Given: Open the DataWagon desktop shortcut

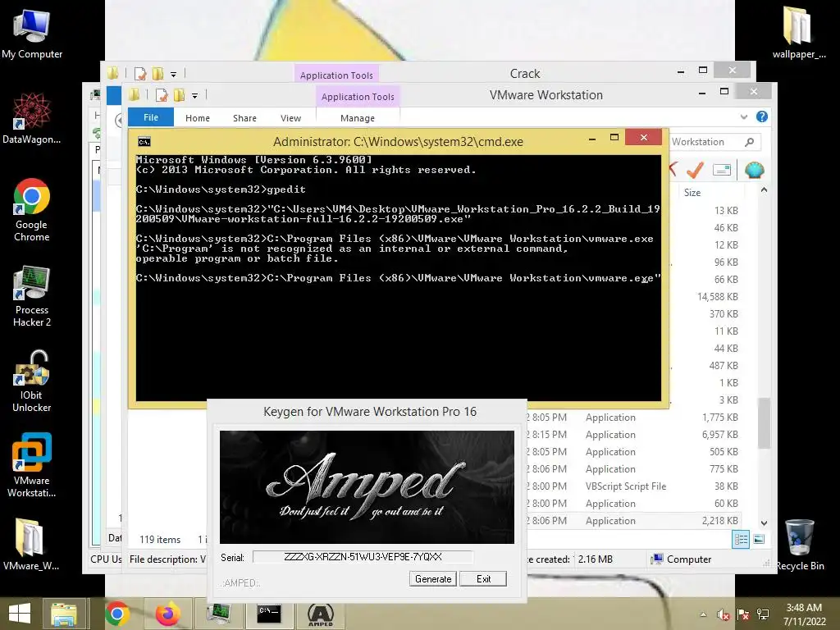Looking at the screenshot, I should [x=32, y=118].
